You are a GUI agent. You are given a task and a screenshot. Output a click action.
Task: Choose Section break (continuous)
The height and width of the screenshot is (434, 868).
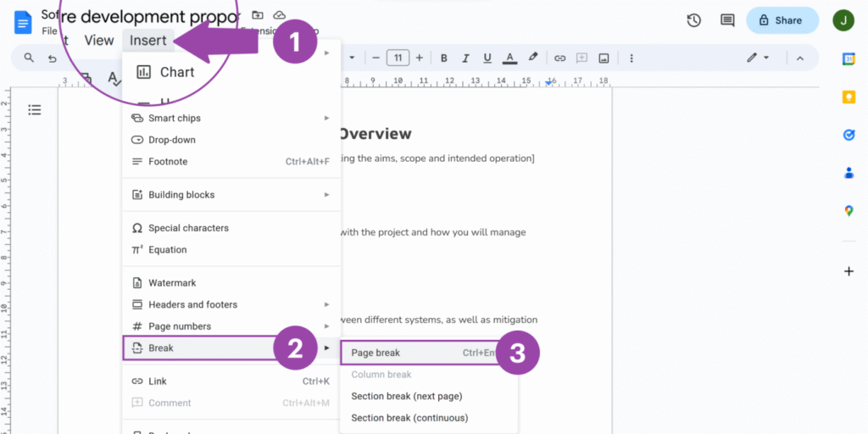409,418
